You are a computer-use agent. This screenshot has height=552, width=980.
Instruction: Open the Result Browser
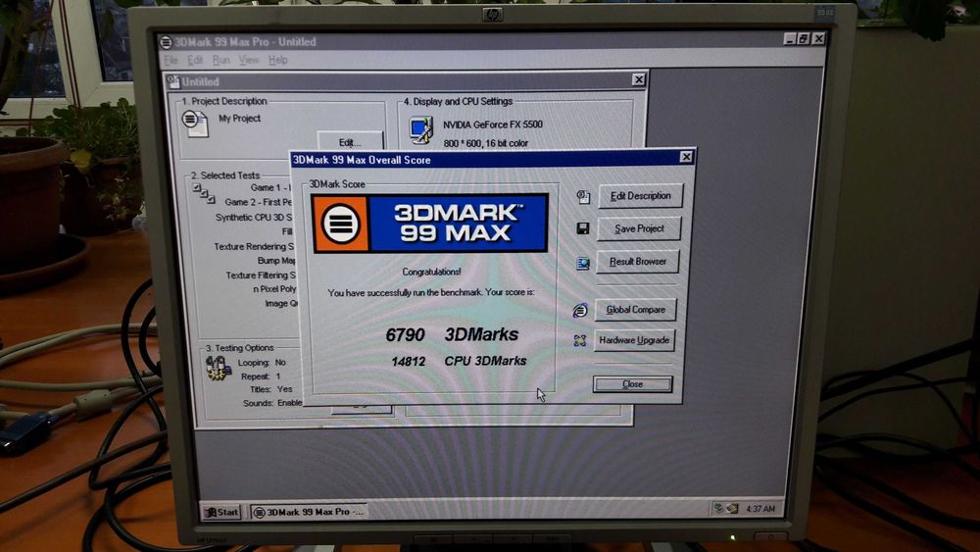[638, 262]
